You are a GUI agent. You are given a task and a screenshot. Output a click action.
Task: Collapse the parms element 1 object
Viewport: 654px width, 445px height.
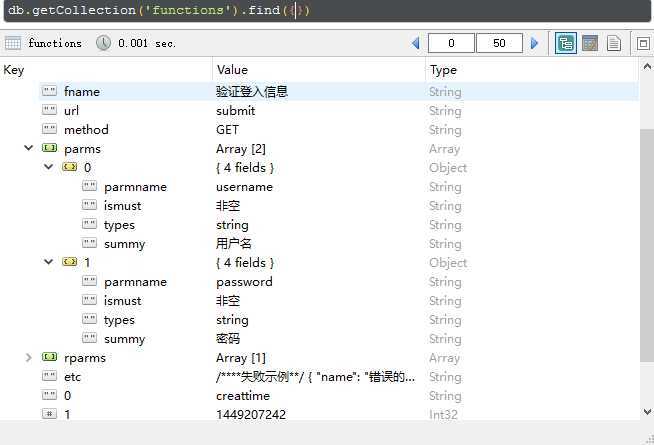[x=48, y=262]
